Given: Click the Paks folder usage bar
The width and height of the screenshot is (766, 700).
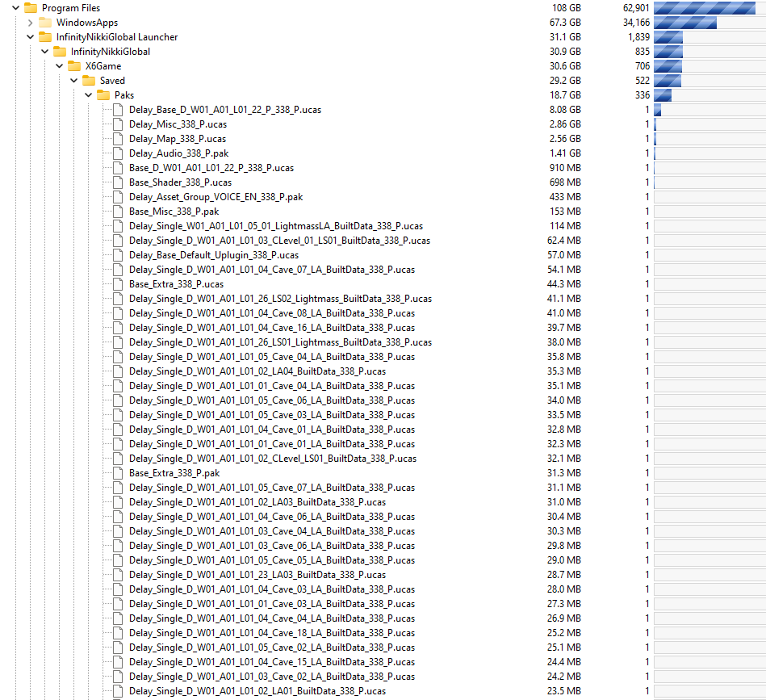Looking at the screenshot, I should click(x=709, y=95).
